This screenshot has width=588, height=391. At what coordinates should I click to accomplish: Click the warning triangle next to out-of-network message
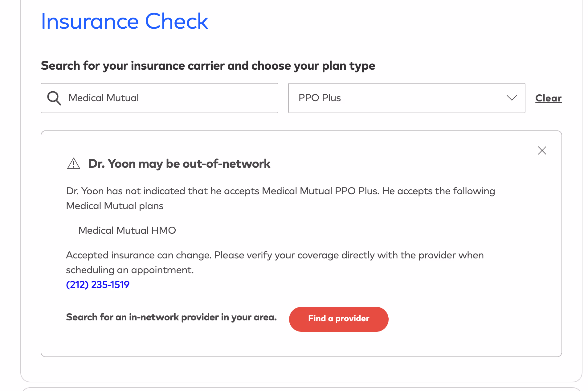tap(73, 164)
